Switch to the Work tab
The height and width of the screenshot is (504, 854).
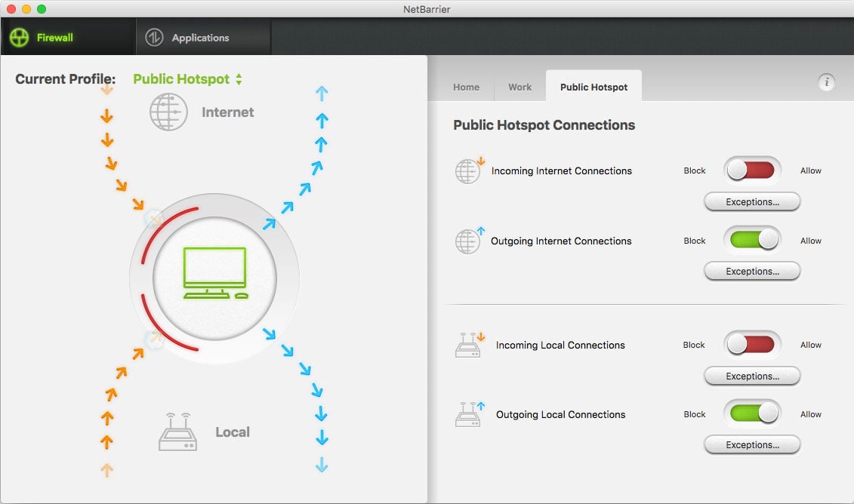[x=519, y=87]
